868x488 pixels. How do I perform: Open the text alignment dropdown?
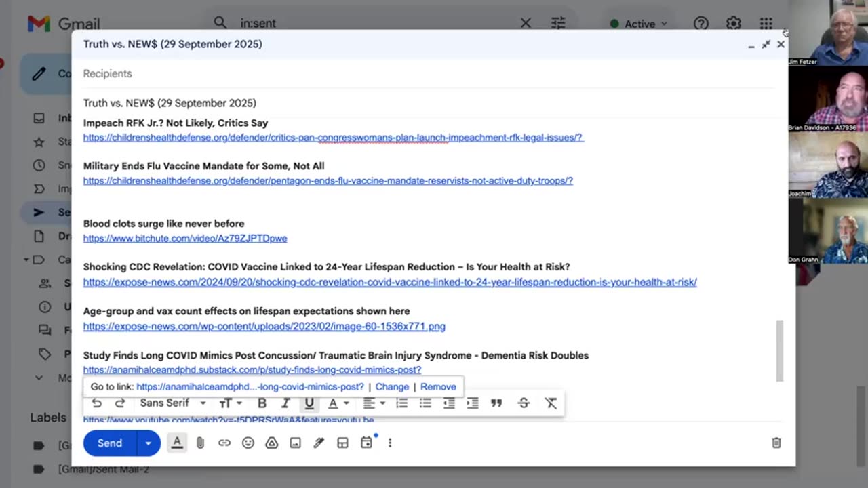374,403
